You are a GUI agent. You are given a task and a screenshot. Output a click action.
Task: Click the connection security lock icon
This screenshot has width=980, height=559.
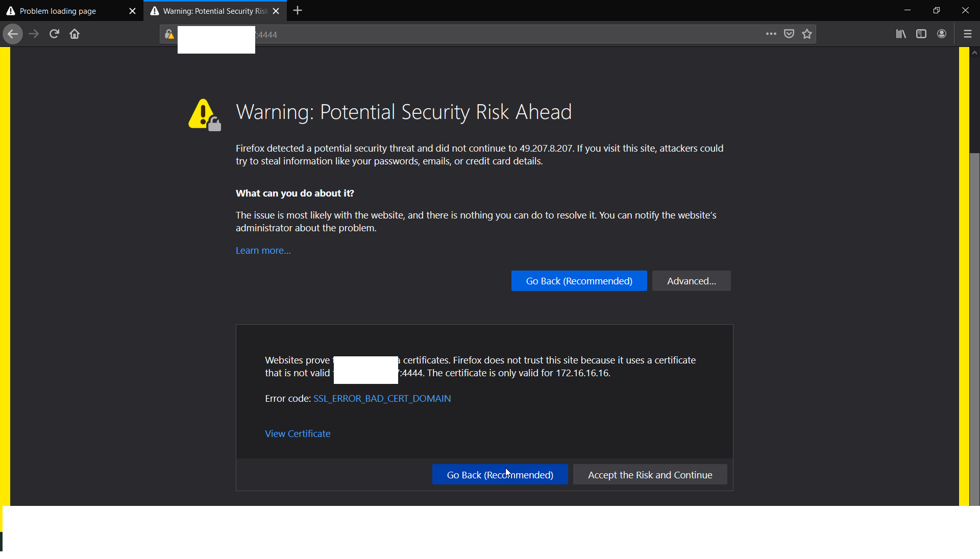169,34
